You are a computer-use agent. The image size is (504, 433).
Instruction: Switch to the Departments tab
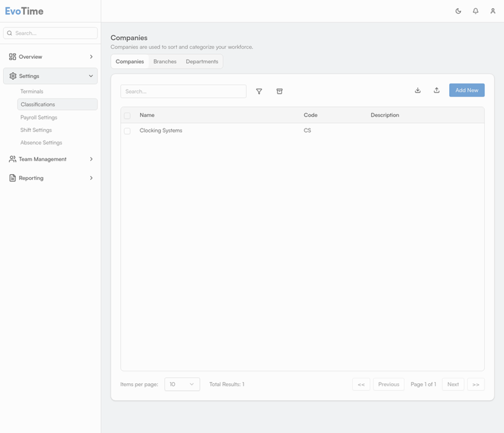(202, 62)
